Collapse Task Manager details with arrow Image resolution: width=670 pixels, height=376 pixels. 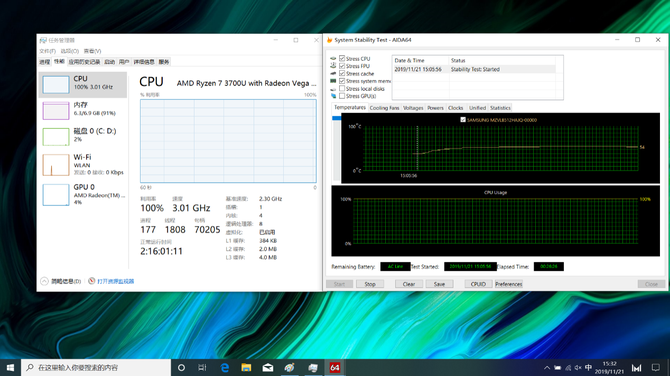(44, 281)
